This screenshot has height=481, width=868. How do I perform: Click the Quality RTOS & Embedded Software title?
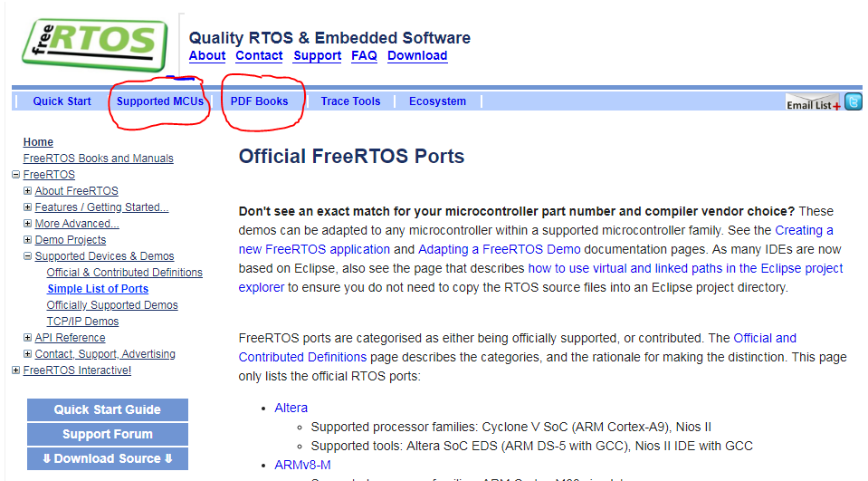pyautogui.click(x=329, y=38)
